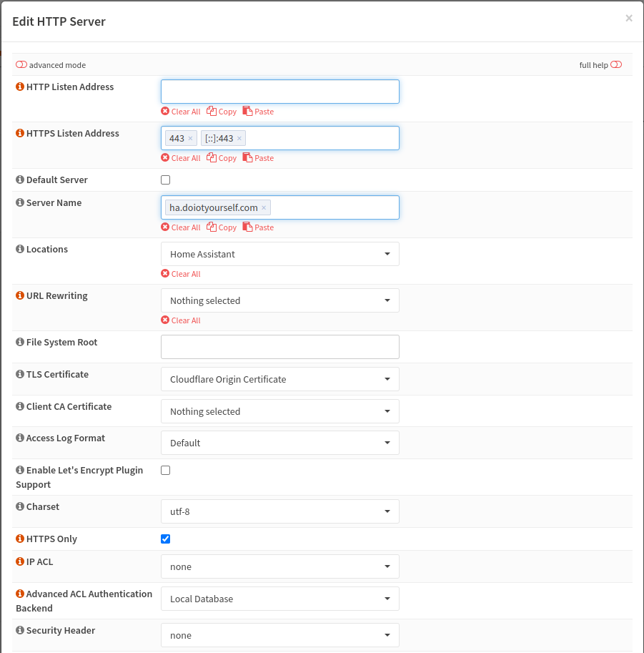Click the info icon beside HTTP Listen Address
The image size is (644, 653).
tap(19, 87)
